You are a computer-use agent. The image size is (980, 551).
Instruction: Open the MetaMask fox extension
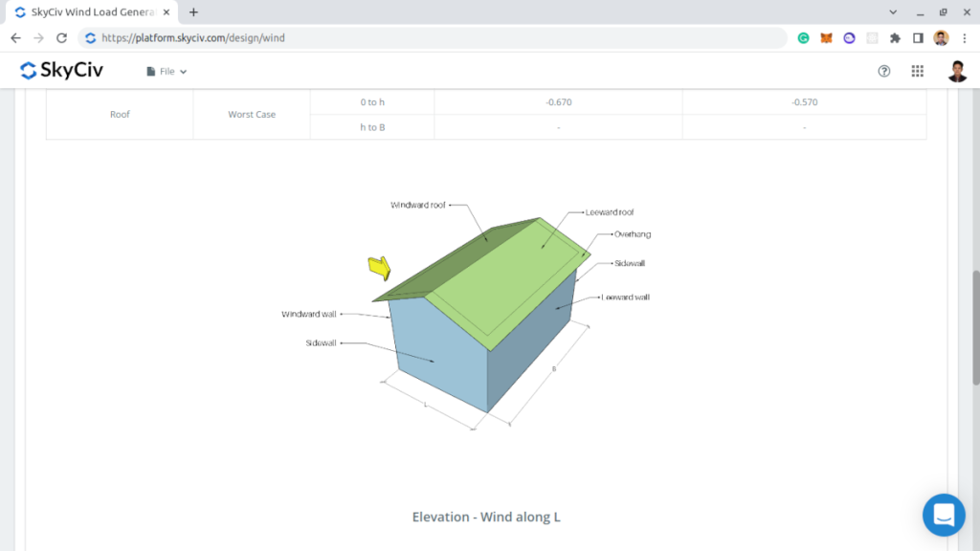(826, 38)
